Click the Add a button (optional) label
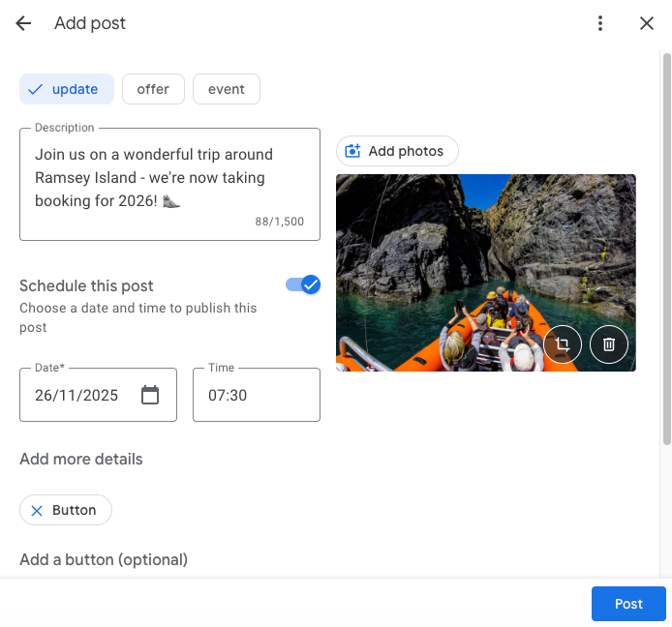 click(x=104, y=559)
